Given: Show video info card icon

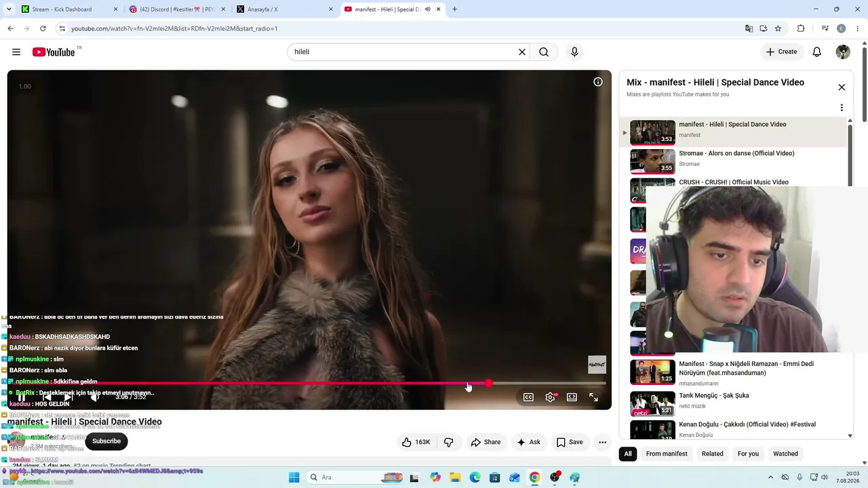Looking at the screenshot, I should 598,82.
